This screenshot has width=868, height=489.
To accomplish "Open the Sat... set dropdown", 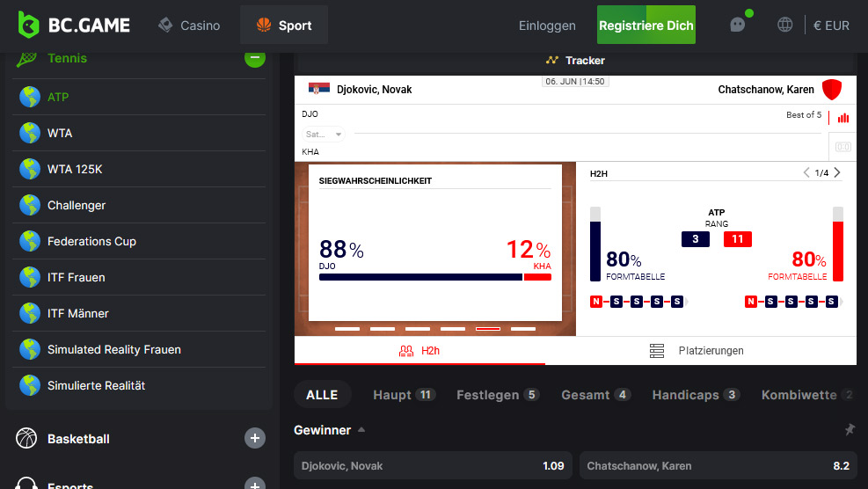I will point(324,134).
